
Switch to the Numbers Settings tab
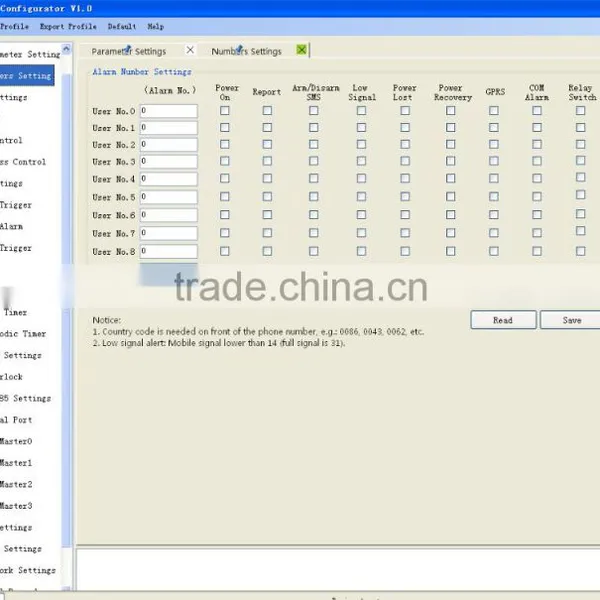click(246, 51)
